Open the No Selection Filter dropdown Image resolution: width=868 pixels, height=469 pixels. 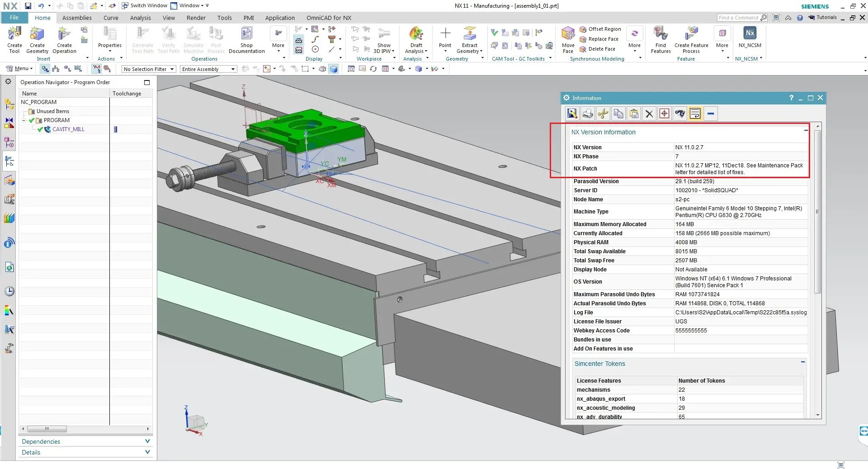click(149, 69)
